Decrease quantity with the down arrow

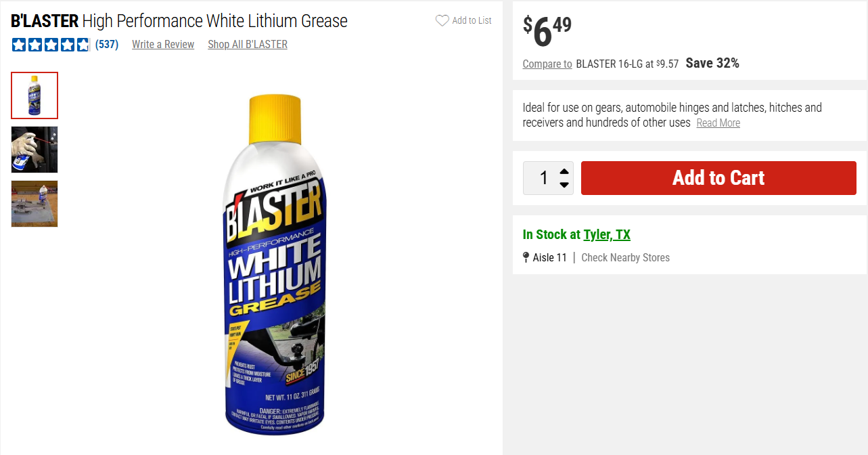(x=564, y=185)
